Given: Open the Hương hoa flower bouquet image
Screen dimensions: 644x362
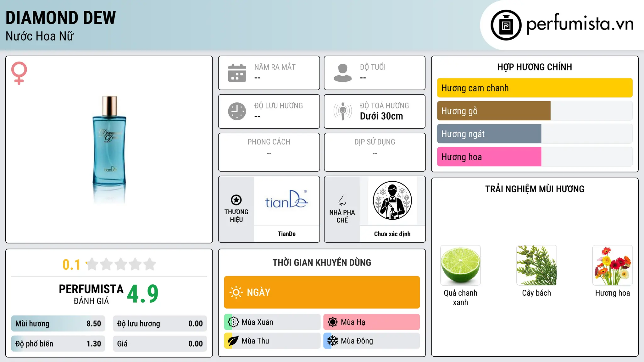Looking at the screenshot, I should [613, 265].
